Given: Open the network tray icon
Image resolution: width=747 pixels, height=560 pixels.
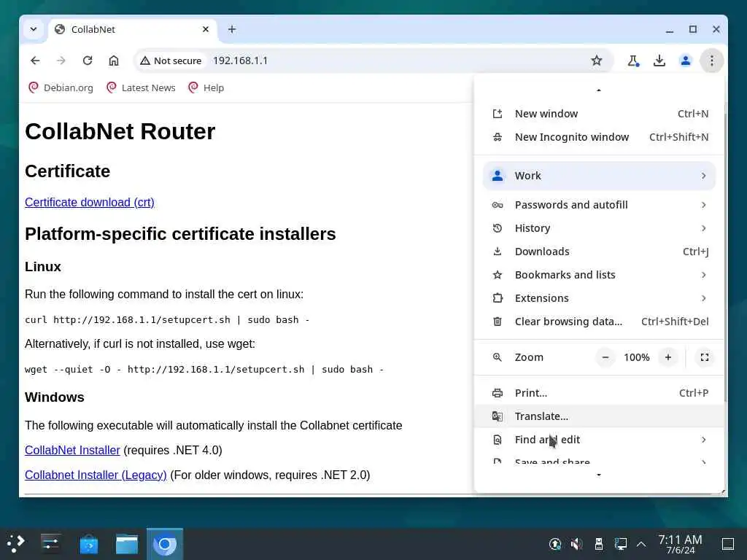Looking at the screenshot, I should click(620, 543).
